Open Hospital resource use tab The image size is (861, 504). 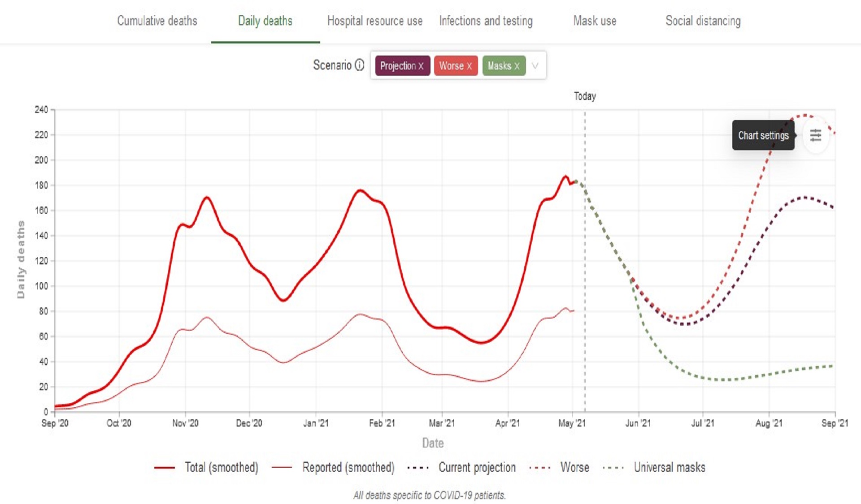coord(374,21)
